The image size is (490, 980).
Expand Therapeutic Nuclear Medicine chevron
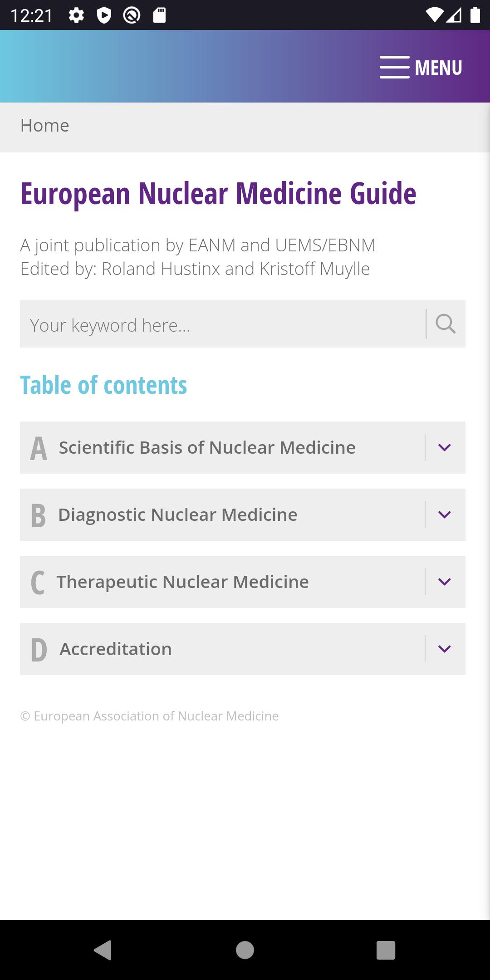[445, 582]
